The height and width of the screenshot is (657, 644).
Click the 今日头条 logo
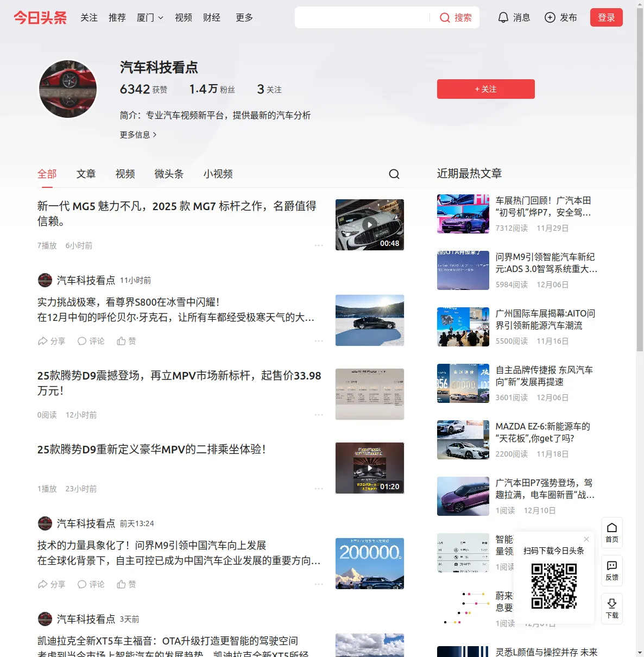pos(40,17)
